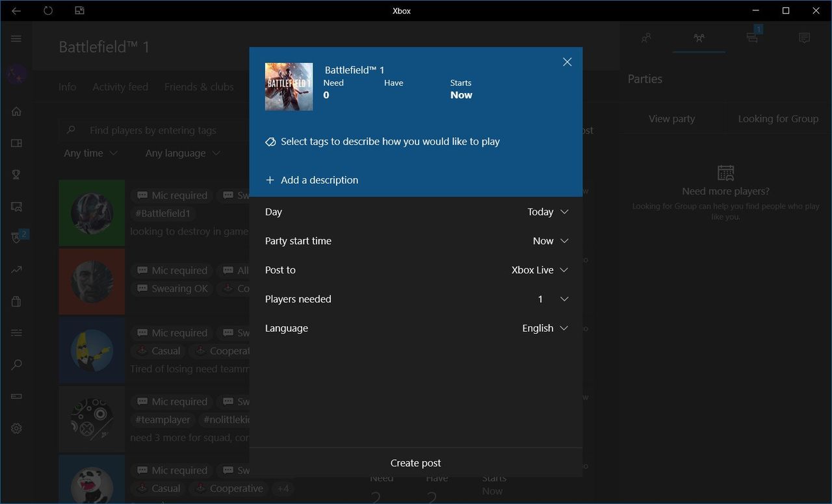
Task: Open the hamburger menu in sidebar
Action: [16, 39]
